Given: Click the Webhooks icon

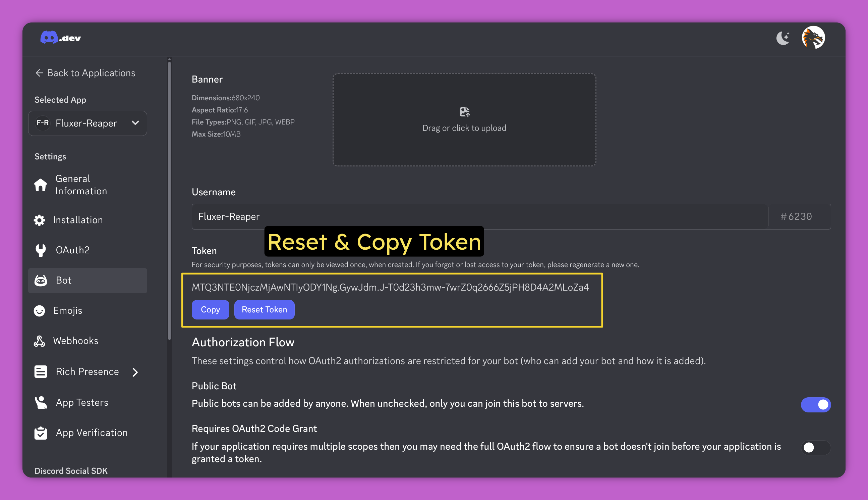Looking at the screenshot, I should pos(40,341).
